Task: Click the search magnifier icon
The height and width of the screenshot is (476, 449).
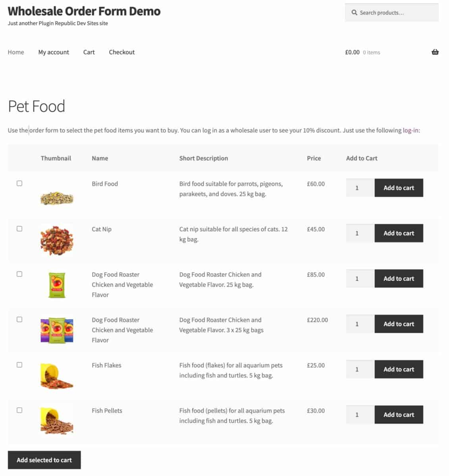Action: coord(354,12)
